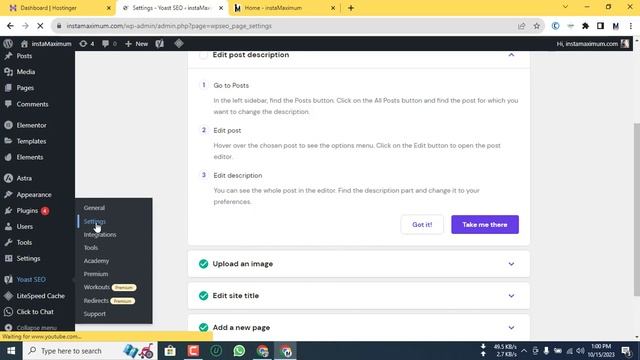The height and width of the screenshot is (360, 640).
Task: Select Tools in Yoast submenu
Action: 91,248
